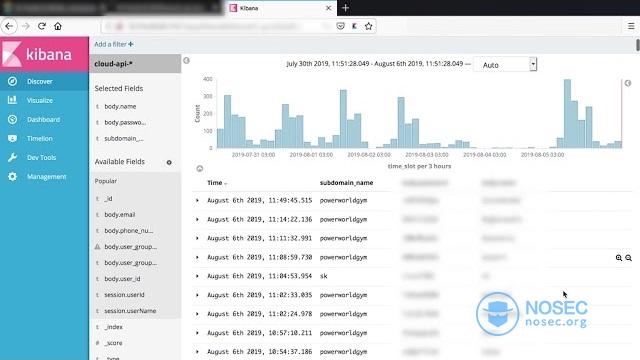Open the Dashboard gauge icon
Image resolution: width=640 pixels, height=360 pixels.
click(12, 119)
